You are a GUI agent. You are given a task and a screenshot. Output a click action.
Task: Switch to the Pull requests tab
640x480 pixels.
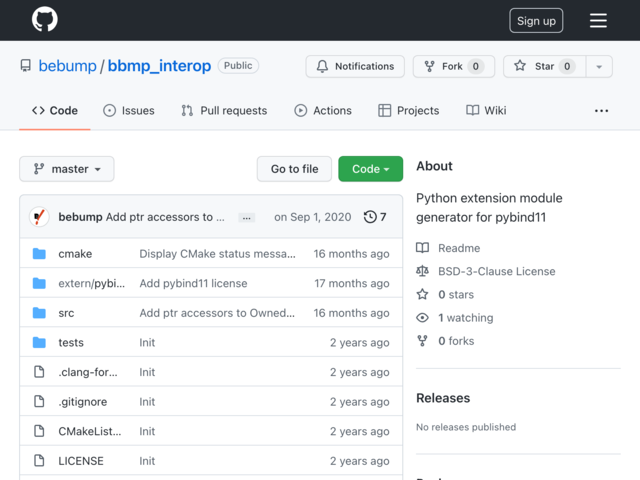pos(224,111)
